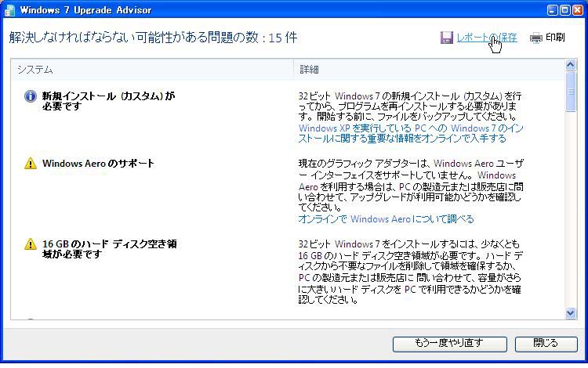This screenshot has width=588, height=368.
Task: Click the vertical scrollbar thumb
Action: coord(571,92)
